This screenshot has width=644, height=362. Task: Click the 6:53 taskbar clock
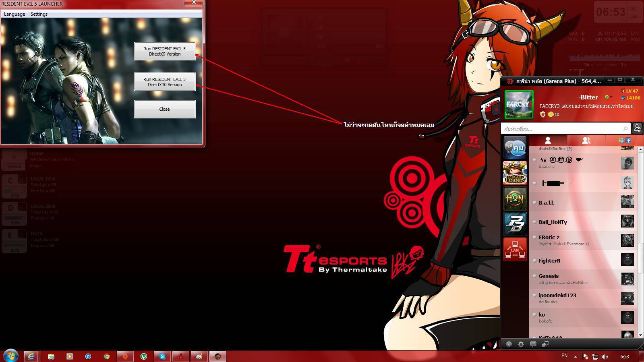(624, 356)
